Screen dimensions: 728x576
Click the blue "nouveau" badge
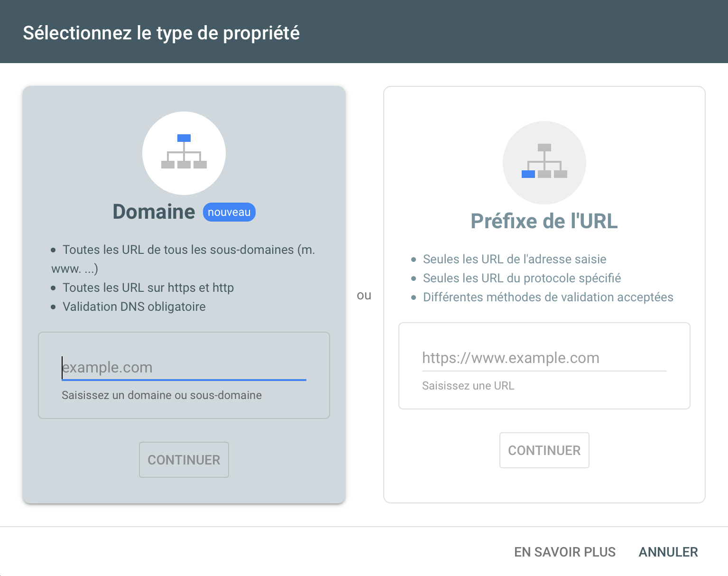coord(229,212)
